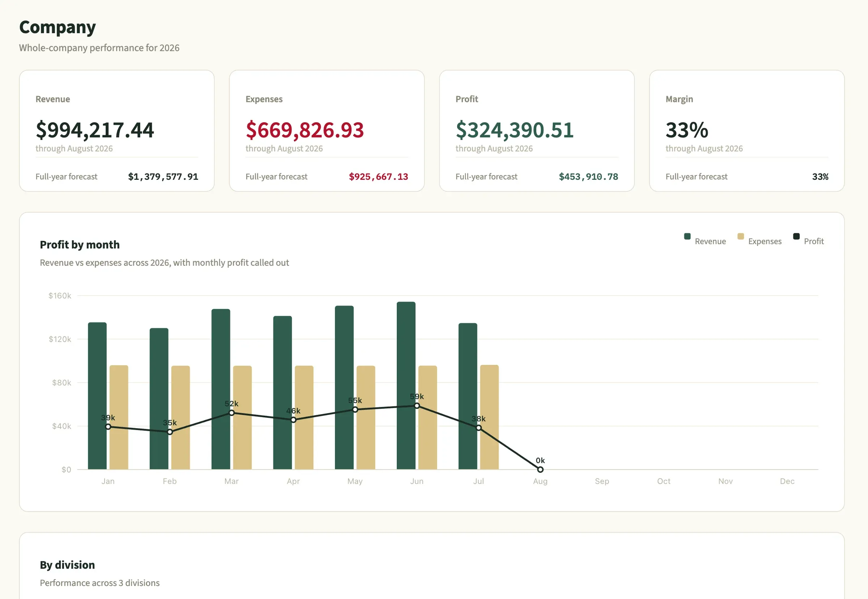Click the April revenue bar
868x599 pixels.
[282, 392]
